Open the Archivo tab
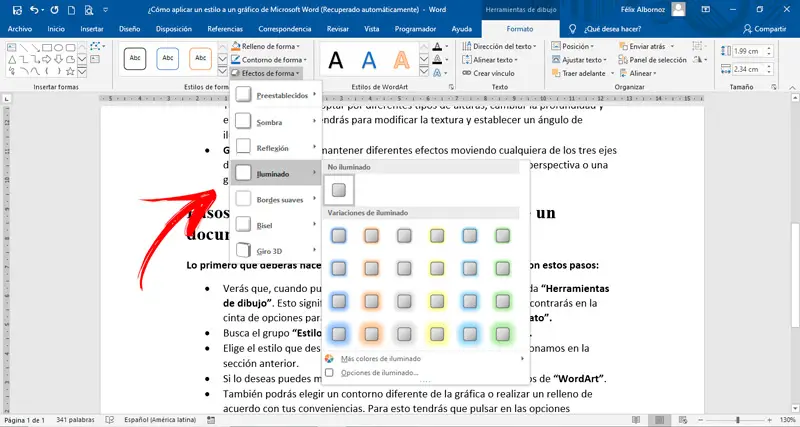Screen dimensions: 800x427 (x=20, y=29)
